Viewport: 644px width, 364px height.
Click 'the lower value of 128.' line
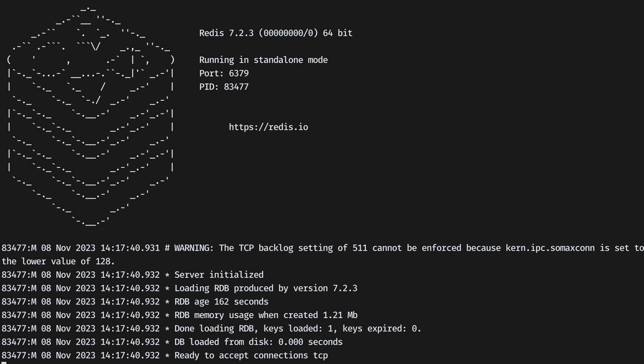point(58,262)
